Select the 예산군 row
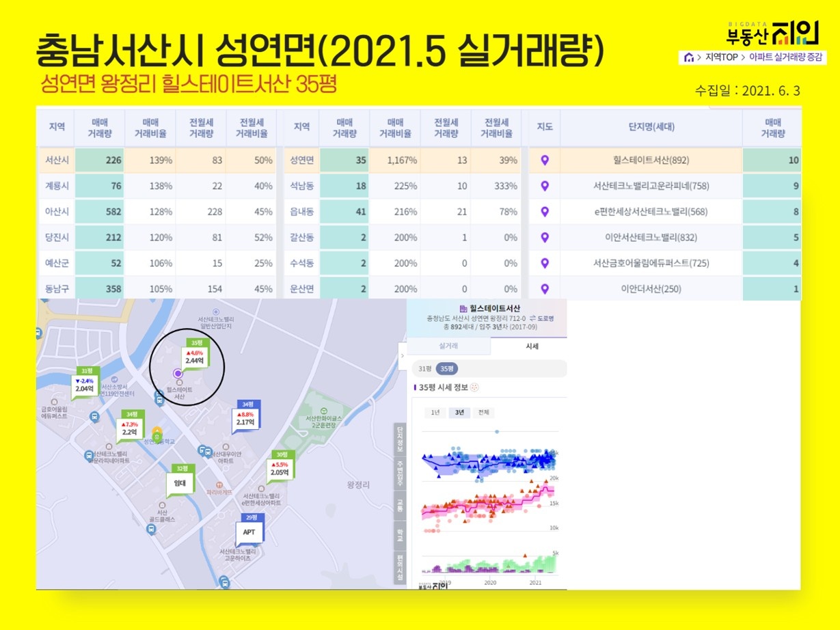 tap(157, 263)
